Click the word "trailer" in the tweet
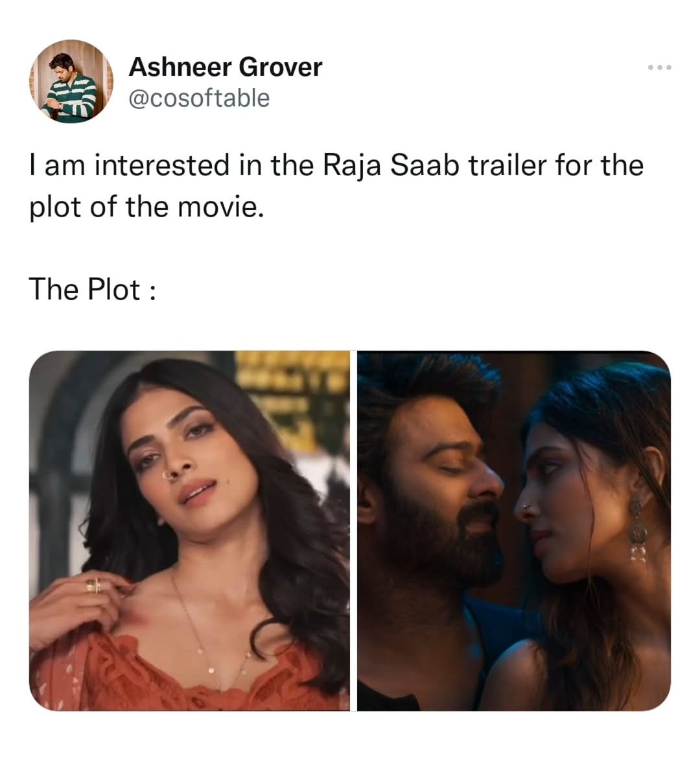 click(507, 165)
